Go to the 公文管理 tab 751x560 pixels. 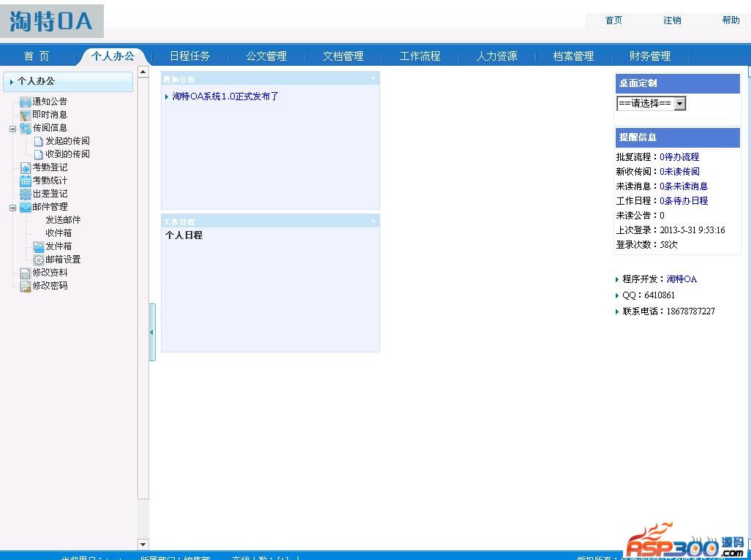[266, 56]
